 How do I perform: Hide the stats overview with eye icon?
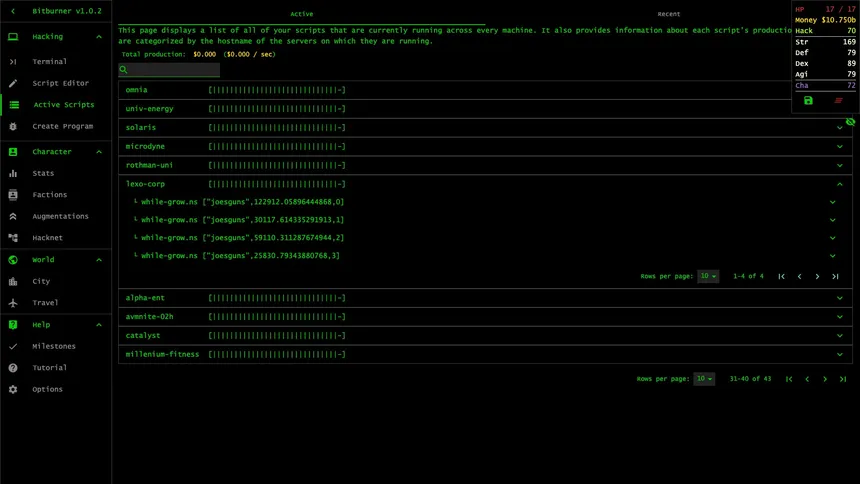850,122
